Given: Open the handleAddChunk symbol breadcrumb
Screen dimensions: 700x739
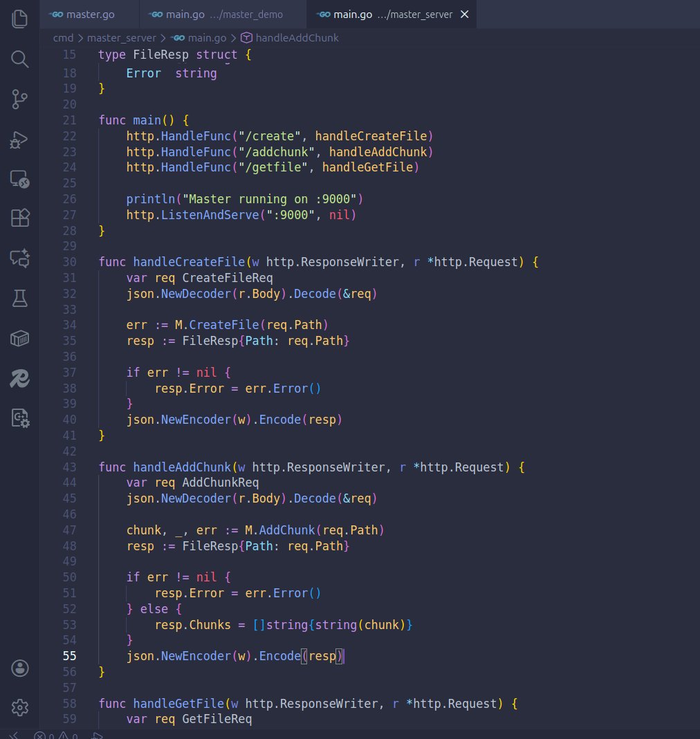Looking at the screenshot, I should pos(296,38).
